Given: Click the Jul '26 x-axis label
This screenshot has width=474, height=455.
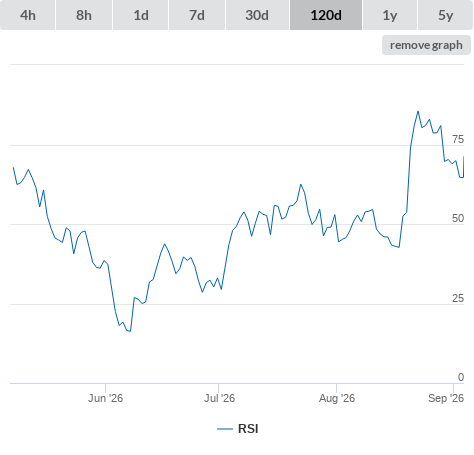Looking at the screenshot, I should pos(219,398).
